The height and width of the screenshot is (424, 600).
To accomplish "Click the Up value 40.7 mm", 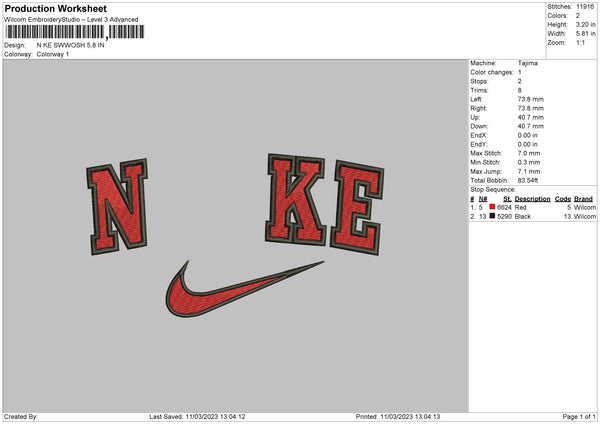I will click(531, 117).
